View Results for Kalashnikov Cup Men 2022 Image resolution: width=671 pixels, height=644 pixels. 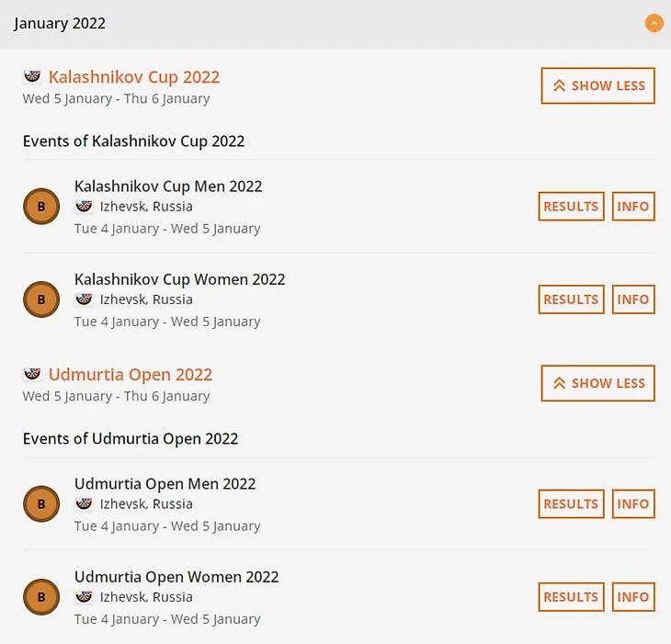point(571,207)
